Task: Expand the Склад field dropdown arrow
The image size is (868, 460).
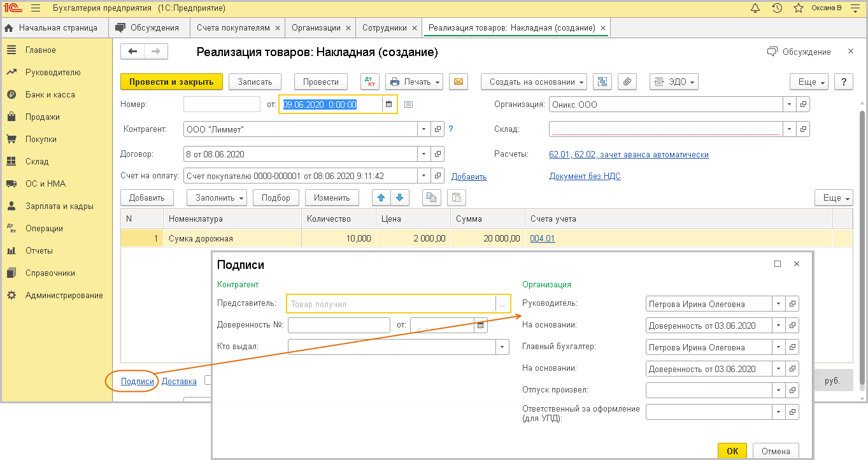Action: 790,129
